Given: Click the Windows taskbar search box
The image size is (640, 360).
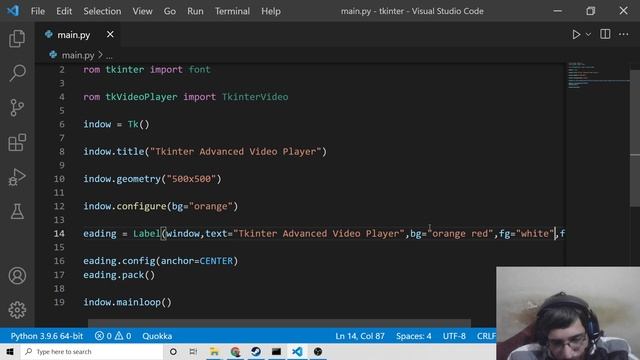Looking at the screenshot, I should coord(92,351).
